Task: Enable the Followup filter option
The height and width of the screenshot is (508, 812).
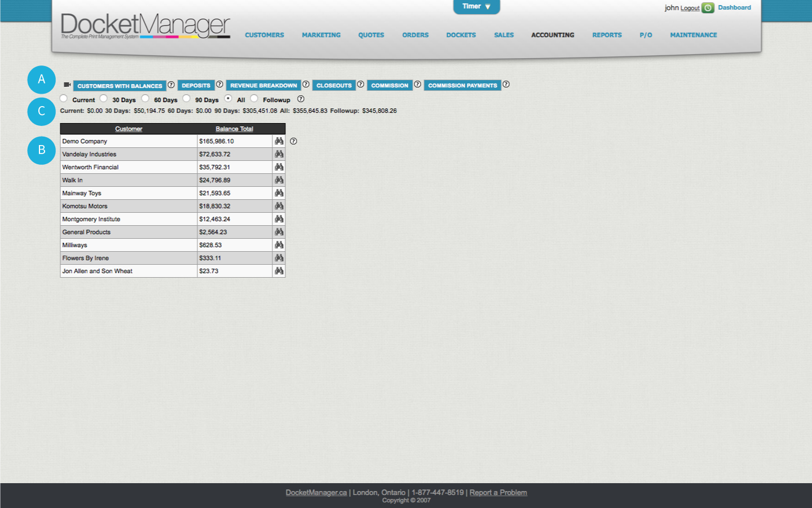Action: click(x=254, y=98)
